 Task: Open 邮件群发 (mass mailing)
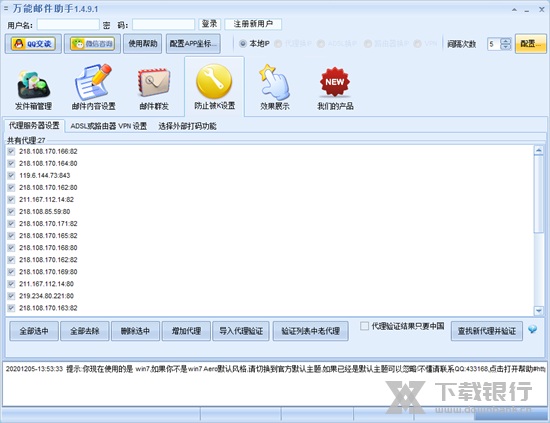tap(154, 89)
